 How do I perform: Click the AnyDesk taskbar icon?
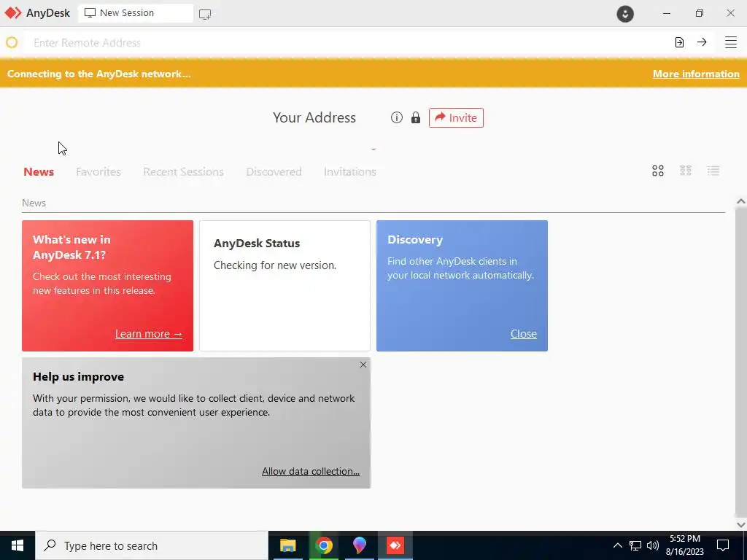[x=395, y=545]
